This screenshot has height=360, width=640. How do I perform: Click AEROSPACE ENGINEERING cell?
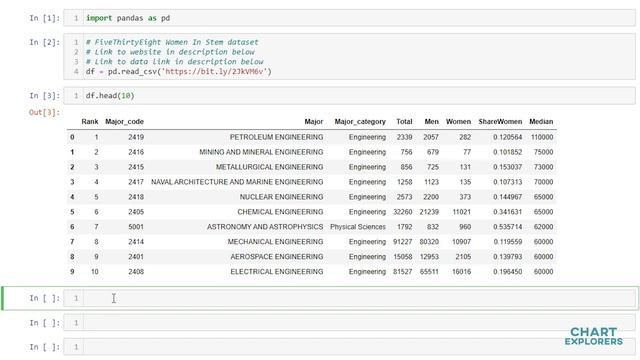(277, 257)
